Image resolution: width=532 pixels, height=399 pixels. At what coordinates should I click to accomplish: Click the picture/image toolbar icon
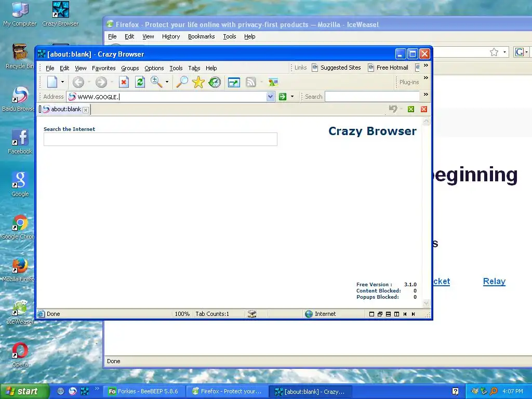(x=273, y=82)
